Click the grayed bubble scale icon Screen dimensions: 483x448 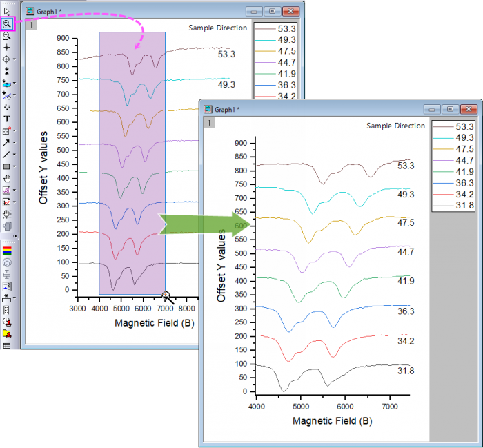(x=7, y=262)
